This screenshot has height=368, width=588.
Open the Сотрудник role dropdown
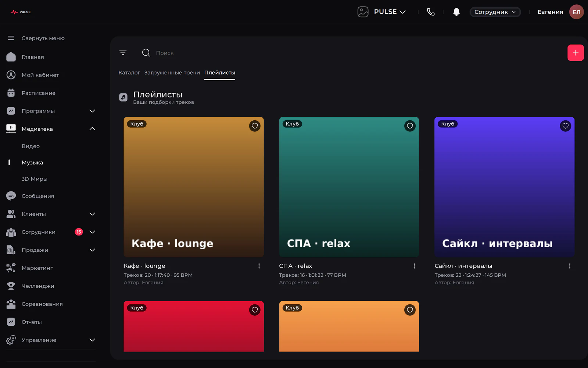pyautogui.click(x=495, y=12)
